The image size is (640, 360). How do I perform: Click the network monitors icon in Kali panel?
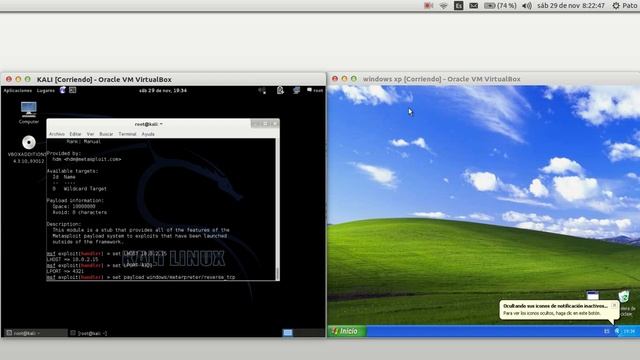pyautogui.click(x=296, y=91)
